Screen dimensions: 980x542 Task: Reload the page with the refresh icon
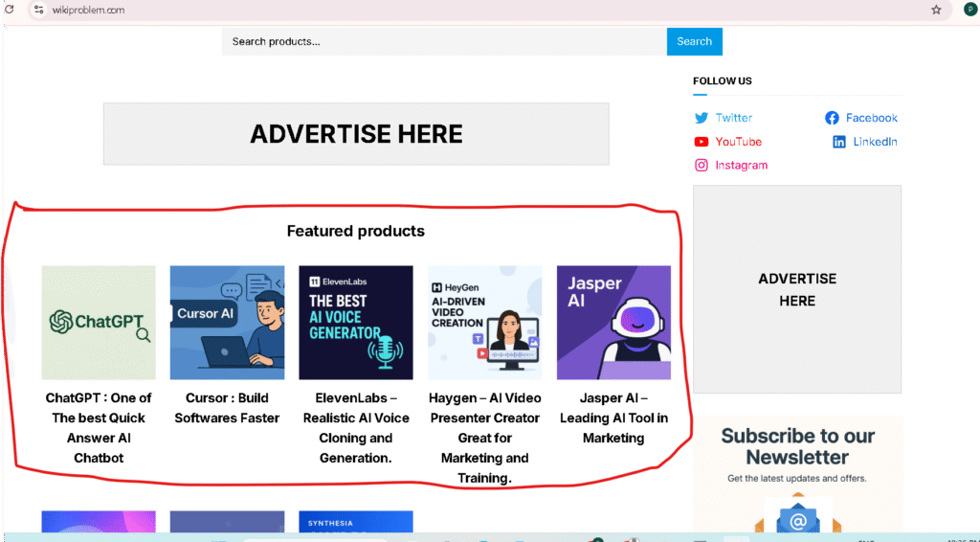pyautogui.click(x=10, y=10)
